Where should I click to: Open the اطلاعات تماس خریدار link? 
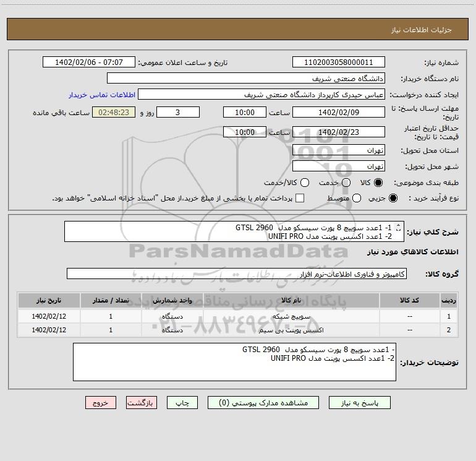coord(102,95)
